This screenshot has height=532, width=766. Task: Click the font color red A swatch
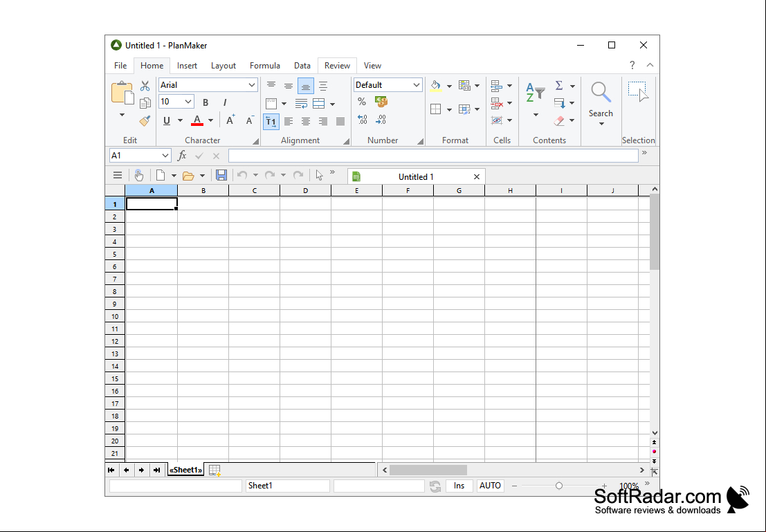(197, 120)
